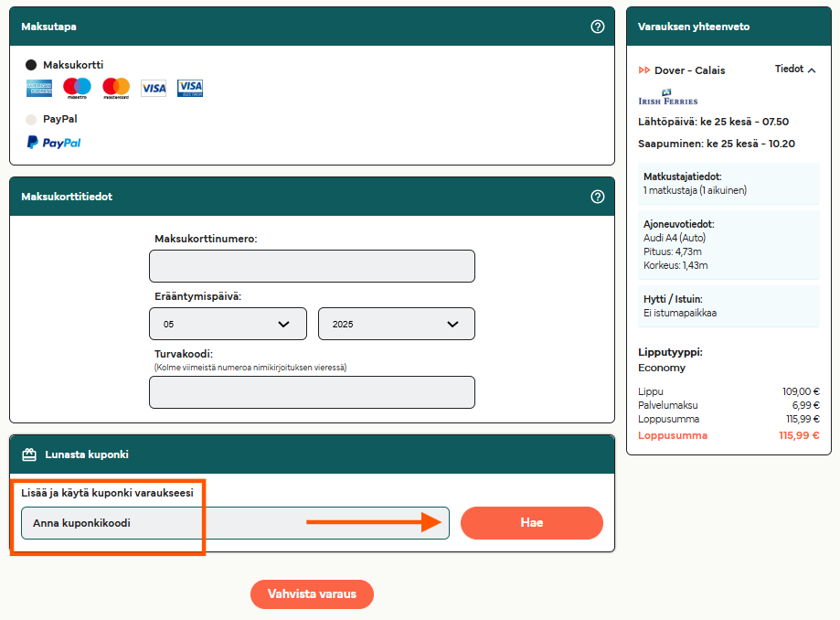Click the Visa Electron card logo
Screen dimensions: 840x620
[x=190, y=89]
